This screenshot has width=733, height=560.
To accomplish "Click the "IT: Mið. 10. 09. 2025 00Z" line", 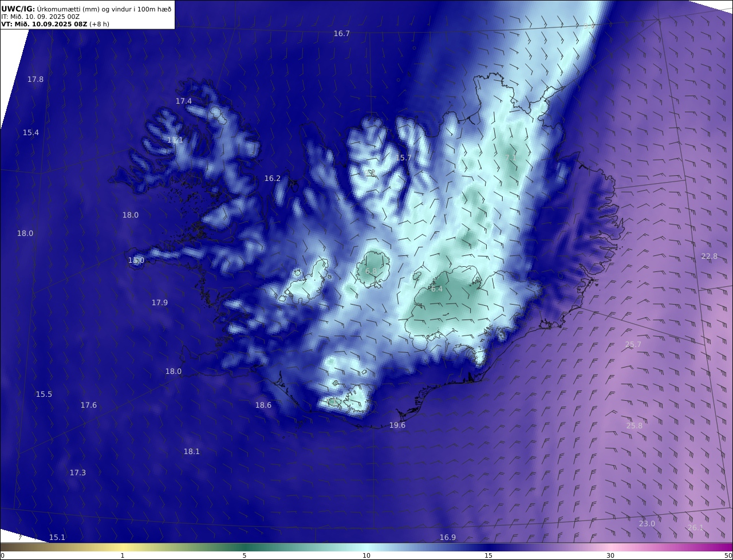I will (x=41, y=17).
